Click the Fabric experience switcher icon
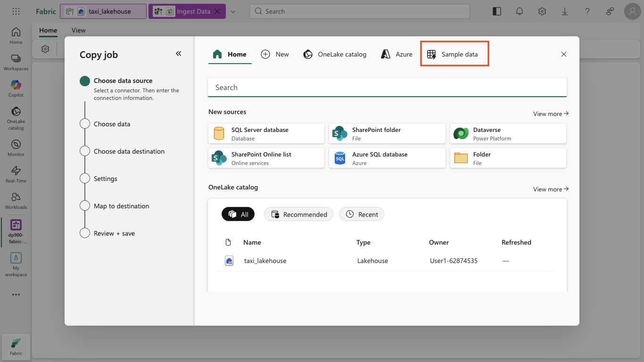Image resolution: width=644 pixels, height=362 pixels. click(16, 346)
